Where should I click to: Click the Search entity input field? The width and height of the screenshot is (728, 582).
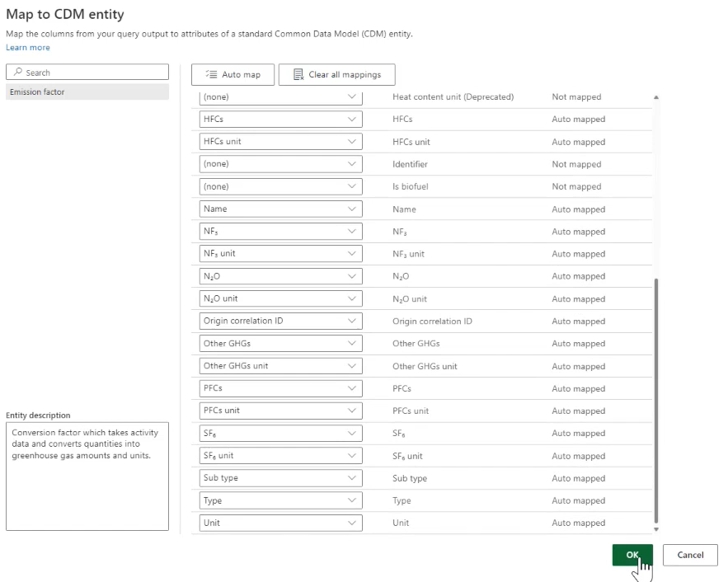[x=87, y=72]
